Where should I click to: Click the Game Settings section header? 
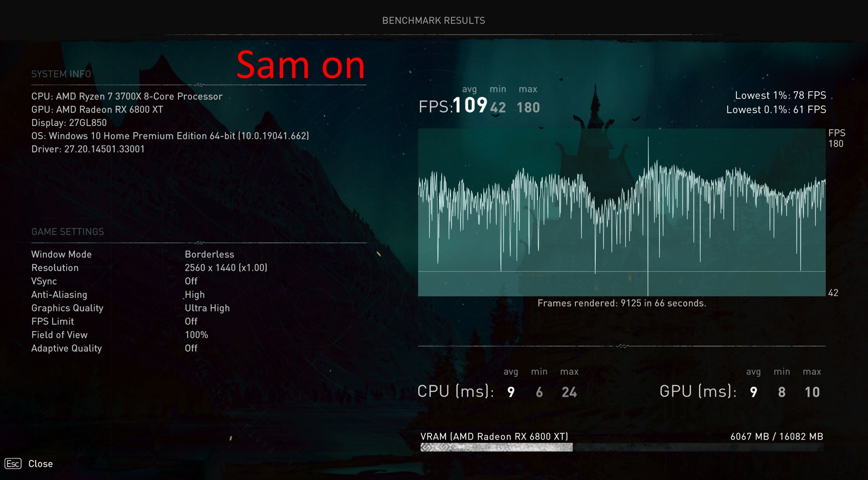[68, 232]
